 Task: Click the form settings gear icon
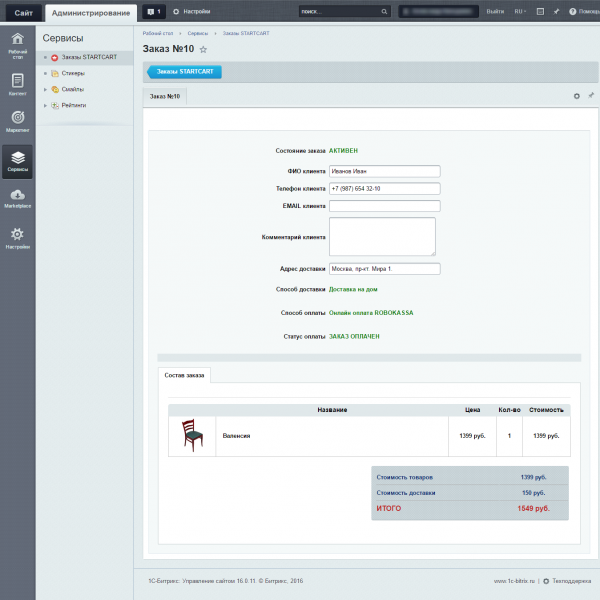point(576,96)
